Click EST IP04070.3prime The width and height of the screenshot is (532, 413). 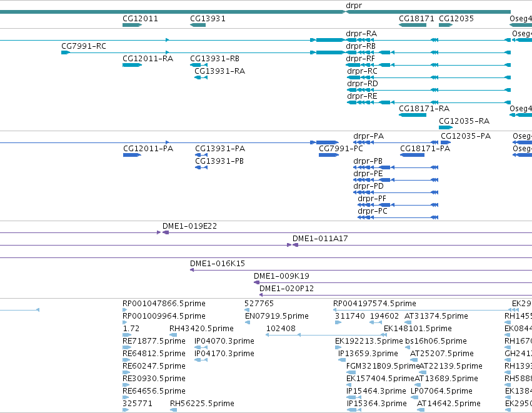click(224, 341)
